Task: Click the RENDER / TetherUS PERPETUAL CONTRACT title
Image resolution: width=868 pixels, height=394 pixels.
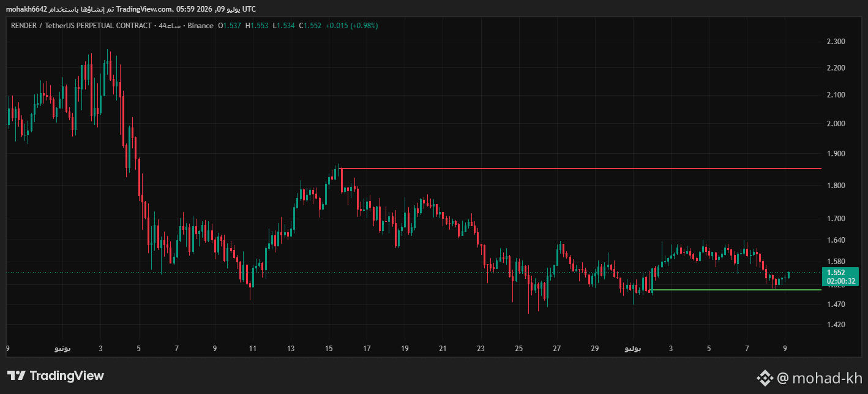Action: tap(81, 26)
